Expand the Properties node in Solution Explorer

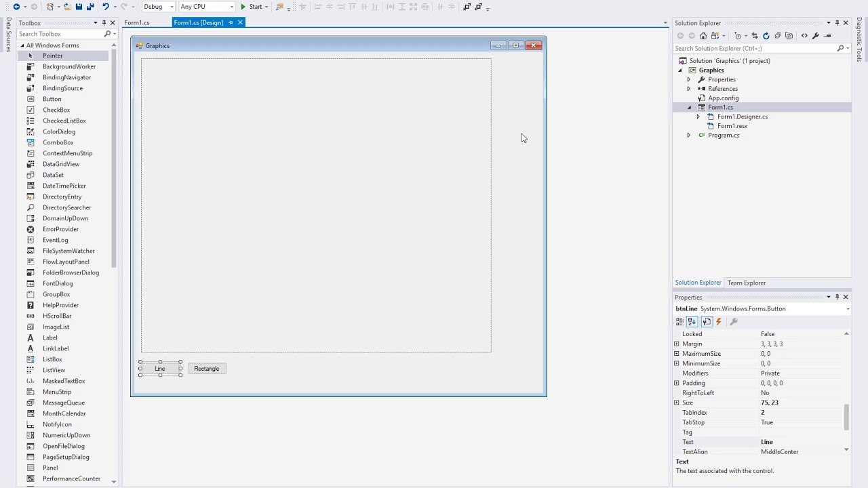point(689,79)
